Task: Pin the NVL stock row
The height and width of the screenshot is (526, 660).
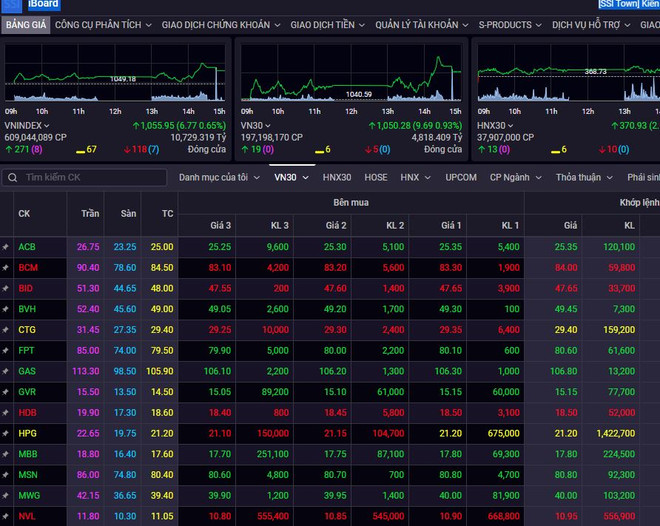Action: (x=6, y=516)
